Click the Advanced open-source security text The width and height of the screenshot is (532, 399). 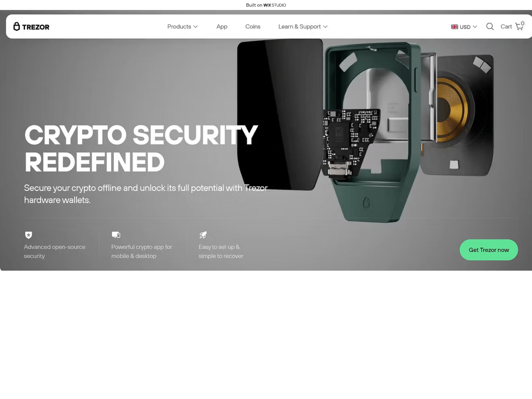click(x=55, y=251)
